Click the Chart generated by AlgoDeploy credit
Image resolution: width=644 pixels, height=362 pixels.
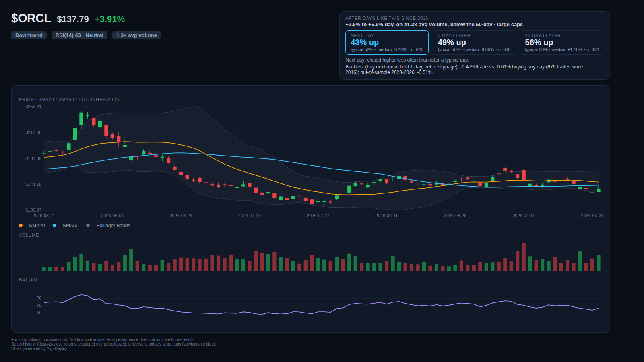coord(39,348)
